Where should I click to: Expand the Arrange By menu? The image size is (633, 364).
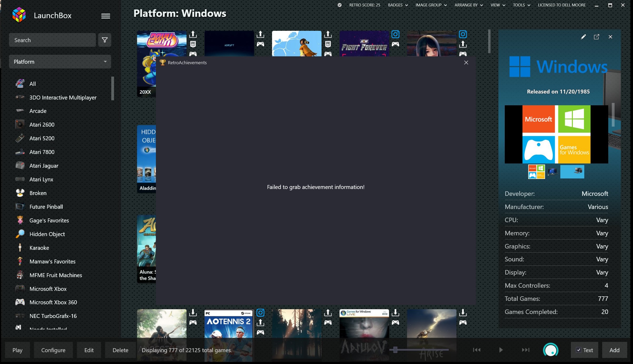[x=469, y=5]
